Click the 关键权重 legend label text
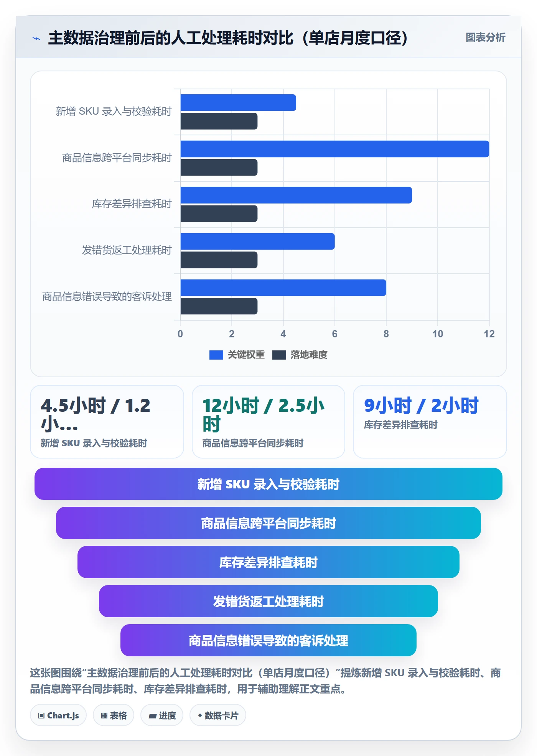The width and height of the screenshot is (537, 756). point(246,355)
